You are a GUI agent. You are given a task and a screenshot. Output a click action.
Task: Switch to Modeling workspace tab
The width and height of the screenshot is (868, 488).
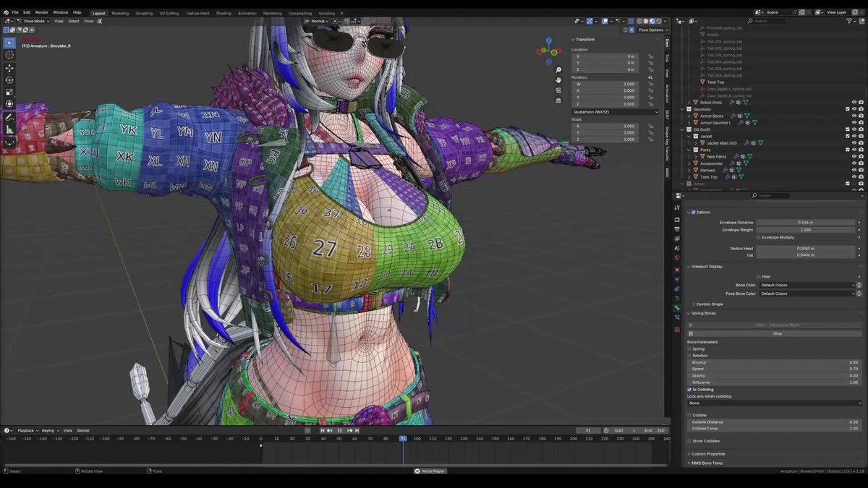(120, 13)
